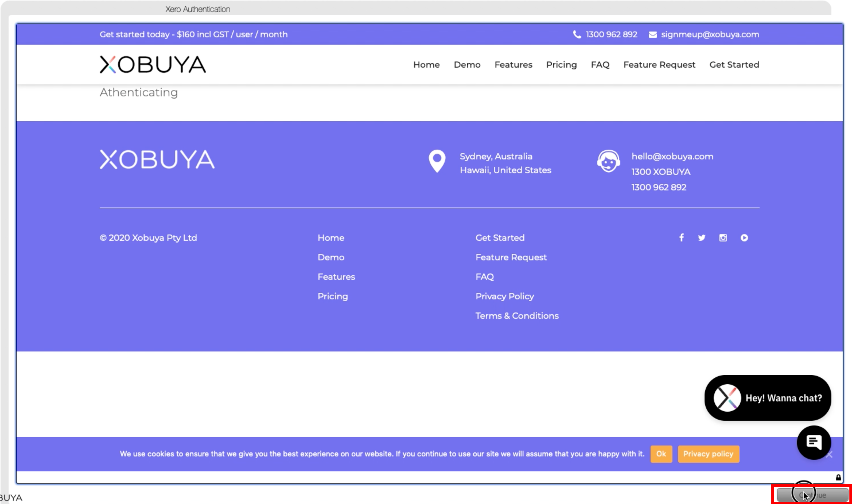Click the 'Xero Authentication' window title
The height and width of the screenshot is (504, 852).
tap(197, 9)
